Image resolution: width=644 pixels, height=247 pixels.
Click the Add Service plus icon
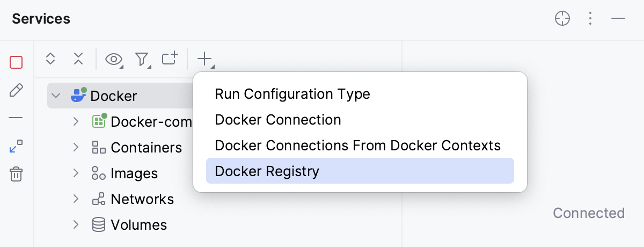(x=205, y=59)
